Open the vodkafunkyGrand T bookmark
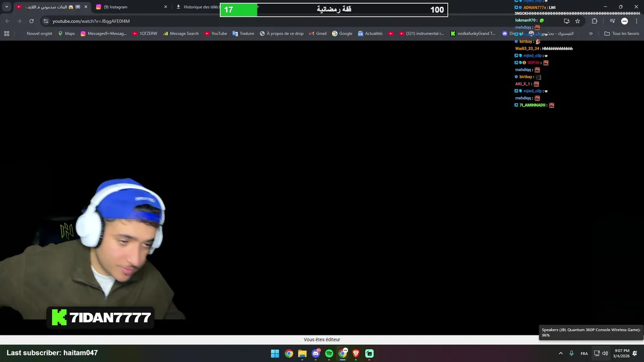 (x=473, y=34)
